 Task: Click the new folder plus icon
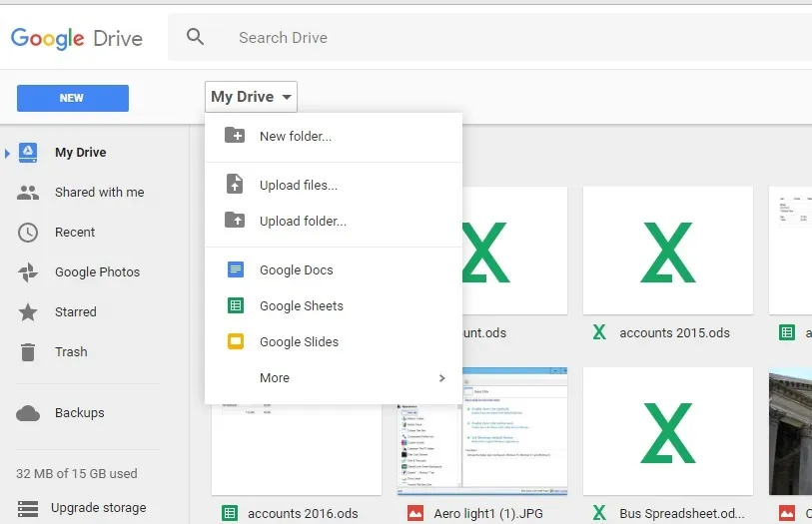235,136
